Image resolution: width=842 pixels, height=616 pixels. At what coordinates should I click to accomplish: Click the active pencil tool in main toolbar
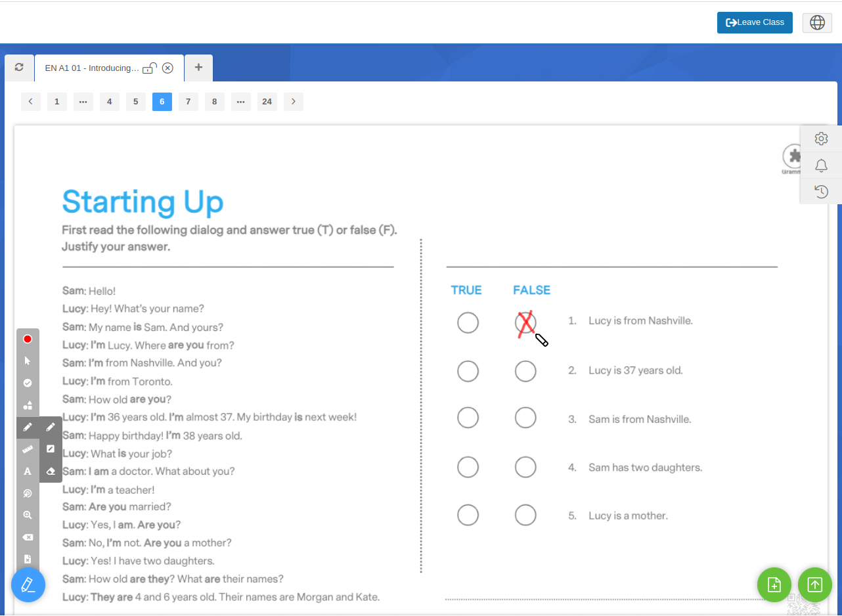click(28, 427)
